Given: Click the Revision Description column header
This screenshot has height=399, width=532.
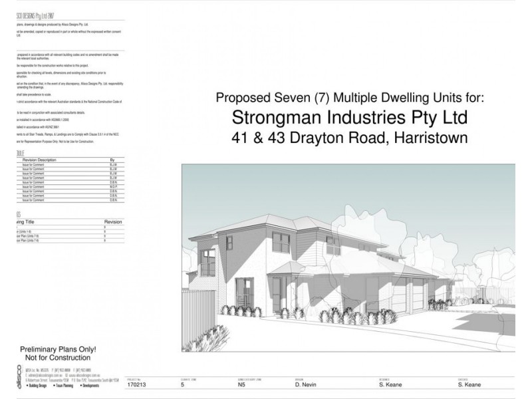Looking at the screenshot, I should tap(39, 160).
